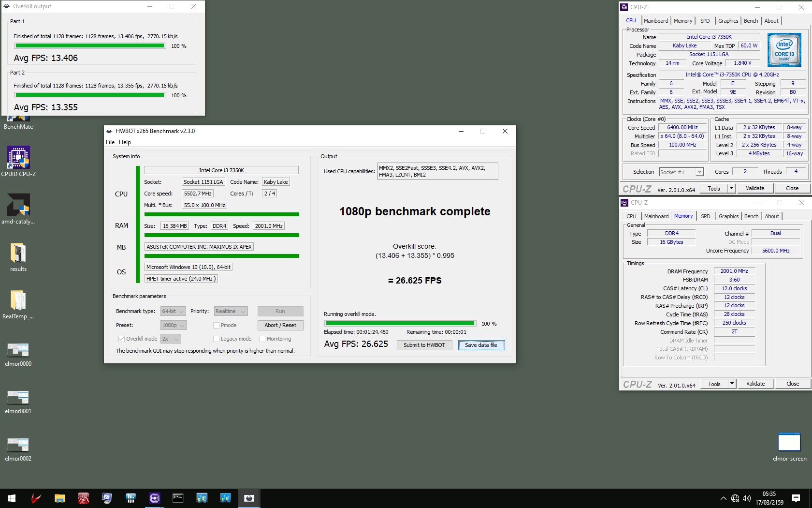Open the CPUID CPU-Z desktop shortcut
812x508 pixels.
[18, 162]
